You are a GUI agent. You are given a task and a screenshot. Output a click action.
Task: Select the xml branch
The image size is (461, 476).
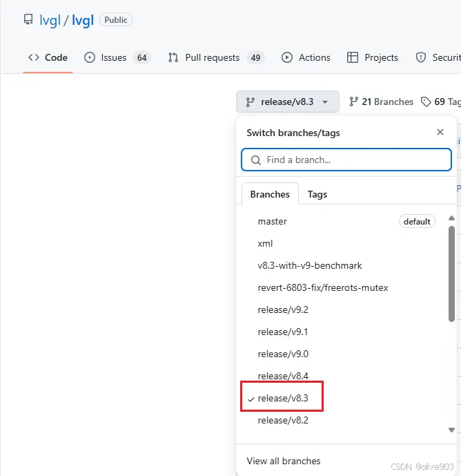point(346,243)
